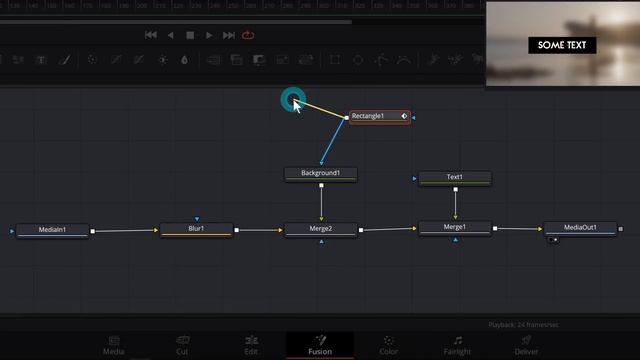This screenshot has width=640, height=360.
Task: Add a Channel Booleans node from toolbar
Action: (x=236, y=60)
